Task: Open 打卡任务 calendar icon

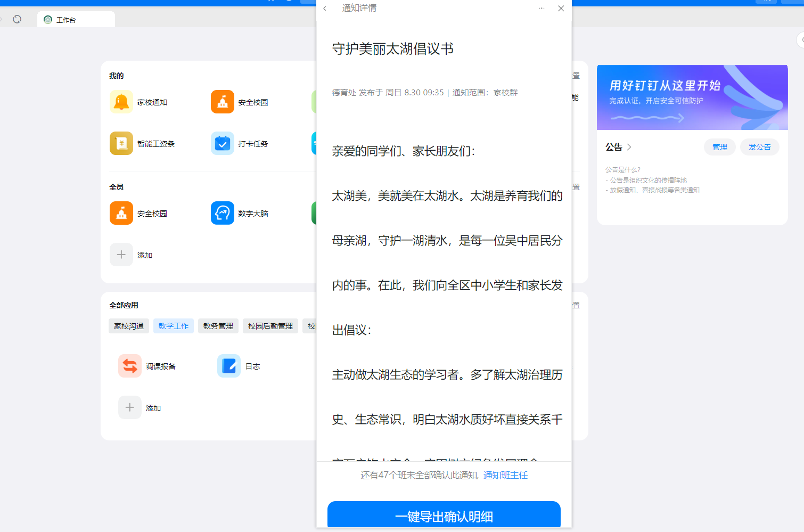Action: (x=222, y=143)
